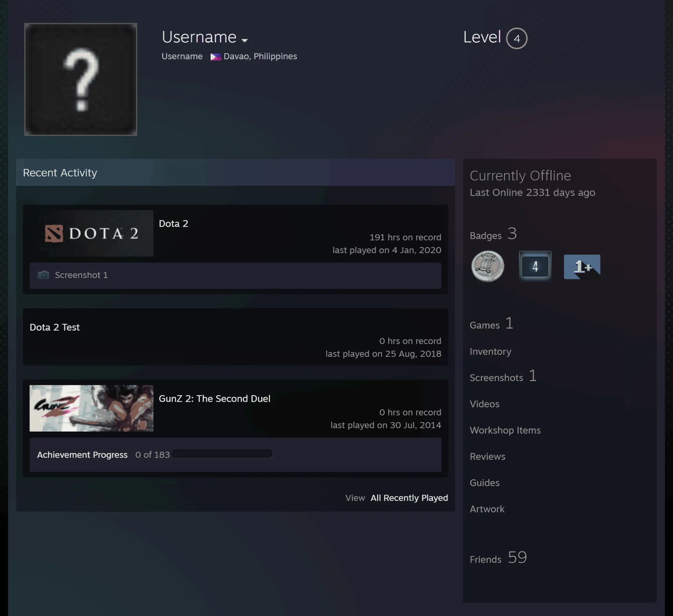The height and width of the screenshot is (616, 673).
Task: Open the Dota 2 game logo thumbnail
Action: point(91,233)
